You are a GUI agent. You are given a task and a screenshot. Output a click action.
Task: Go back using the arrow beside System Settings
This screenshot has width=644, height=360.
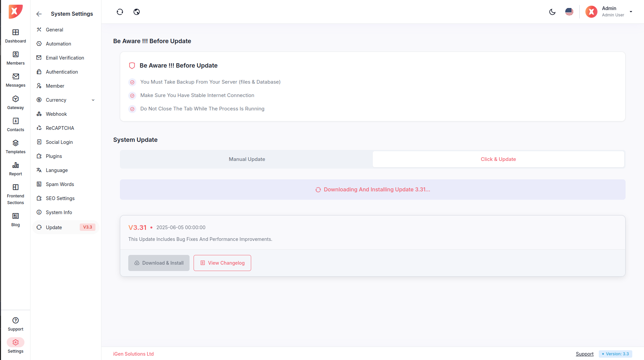pos(39,14)
